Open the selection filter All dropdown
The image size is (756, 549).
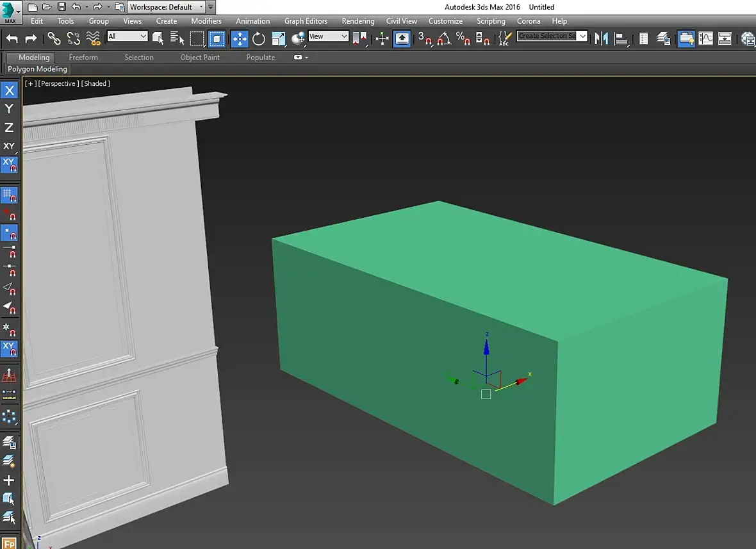click(x=127, y=36)
